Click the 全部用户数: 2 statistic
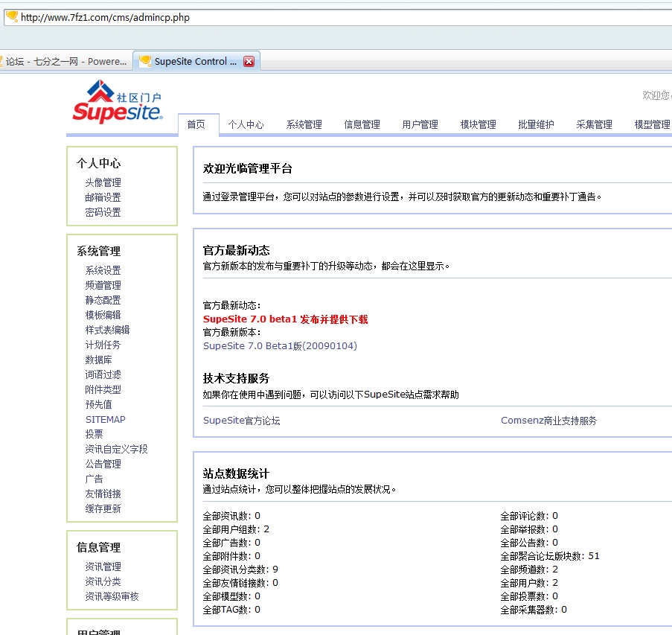The height and width of the screenshot is (635, 672). (x=529, y=583)
